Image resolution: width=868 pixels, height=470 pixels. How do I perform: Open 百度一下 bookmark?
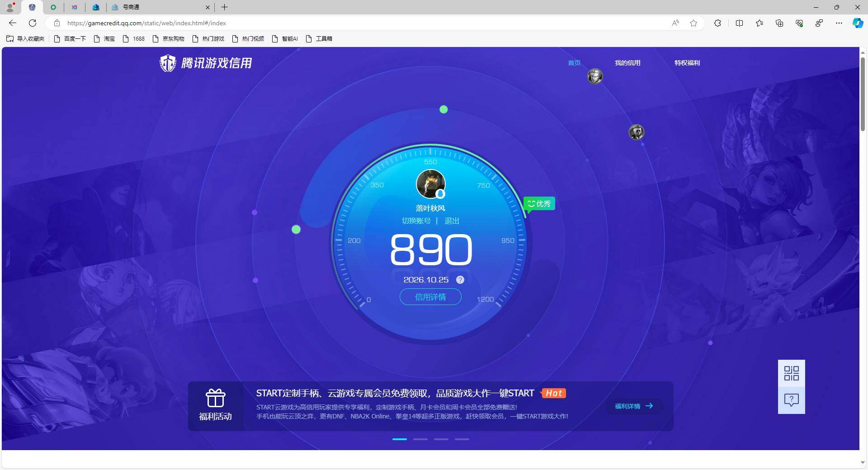click(x=70, y=38)
